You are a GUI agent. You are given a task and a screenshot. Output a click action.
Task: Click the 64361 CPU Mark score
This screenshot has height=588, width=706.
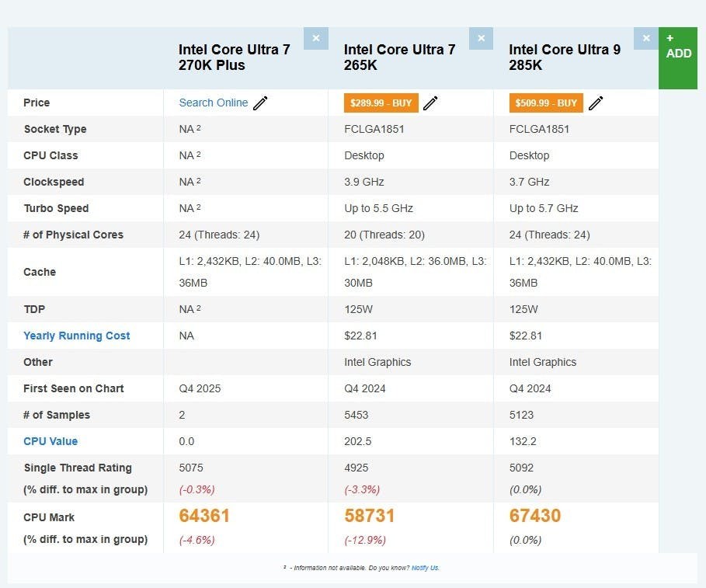[x=204, y=517]
